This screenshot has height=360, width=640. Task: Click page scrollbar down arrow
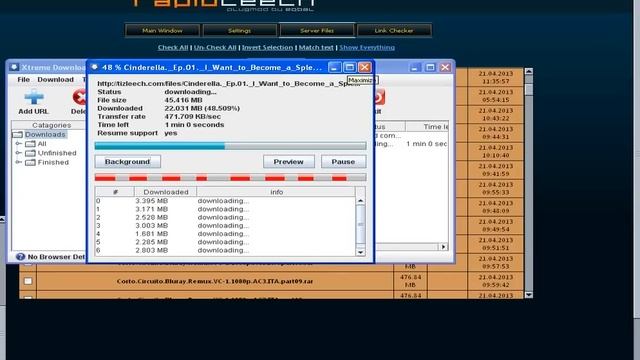(x=529, y=295)
